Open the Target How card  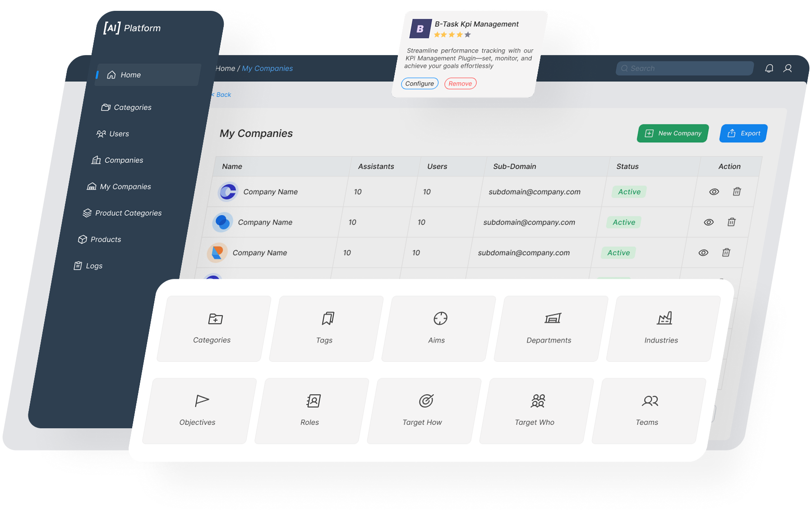[424, 411]
